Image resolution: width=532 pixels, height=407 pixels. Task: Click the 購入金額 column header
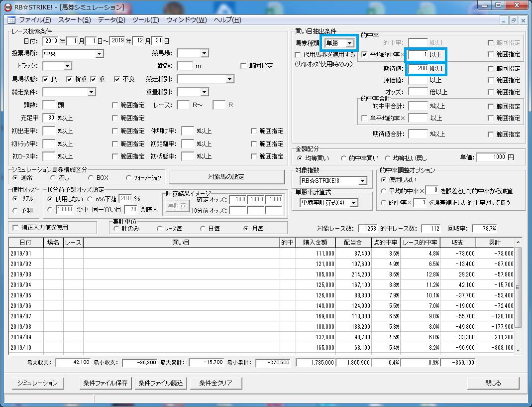[316, 243]
